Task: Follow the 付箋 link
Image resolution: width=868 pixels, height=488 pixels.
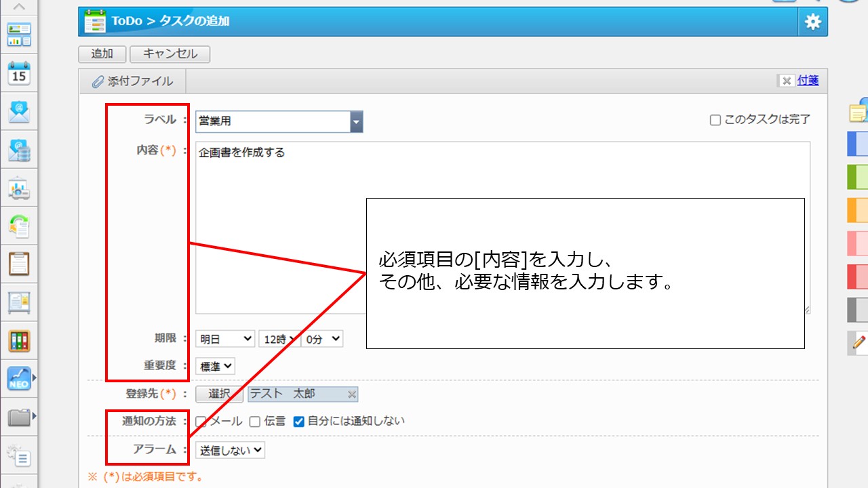Action: 808,81
